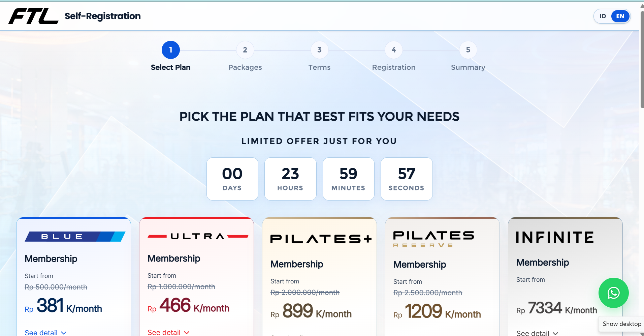Select the ULTRA membership logo
This screenshot has height=336, width=644.
tap(198, 236)
